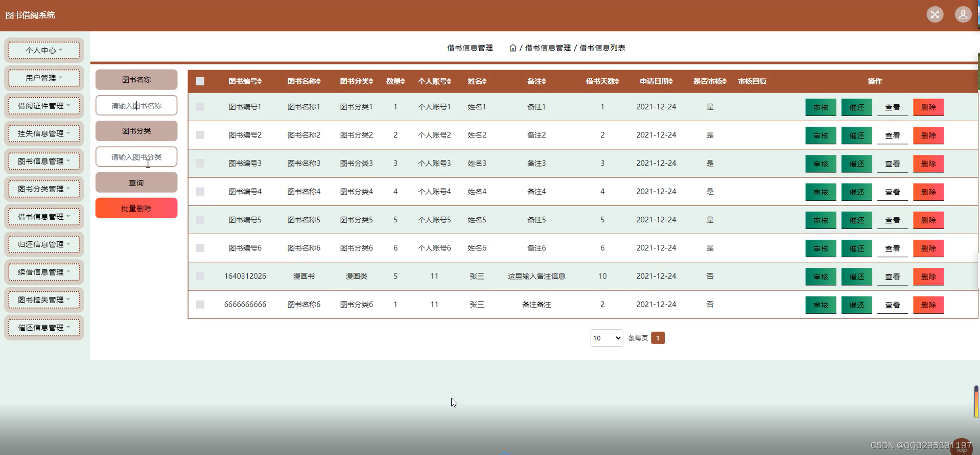Viewport: 980px width, 455px height.
Task: Click the 这里输入备注信息 cell
Action: (536, 276)
